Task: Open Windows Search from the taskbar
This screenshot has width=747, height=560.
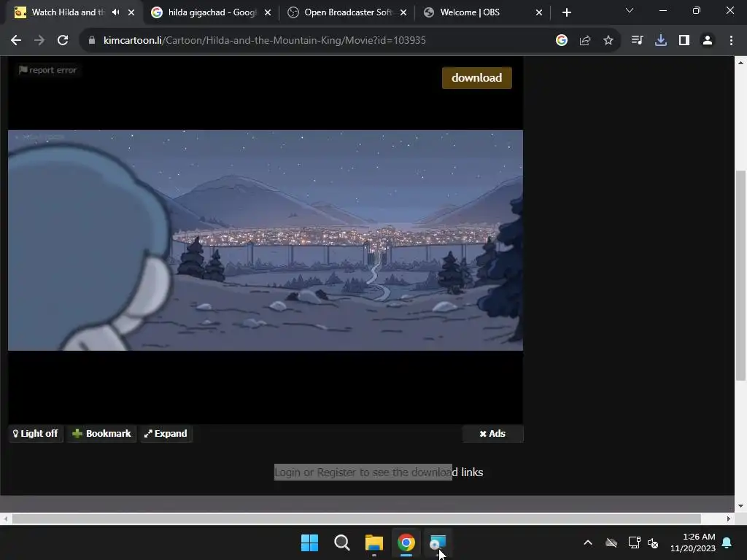Action: (342, 542)
